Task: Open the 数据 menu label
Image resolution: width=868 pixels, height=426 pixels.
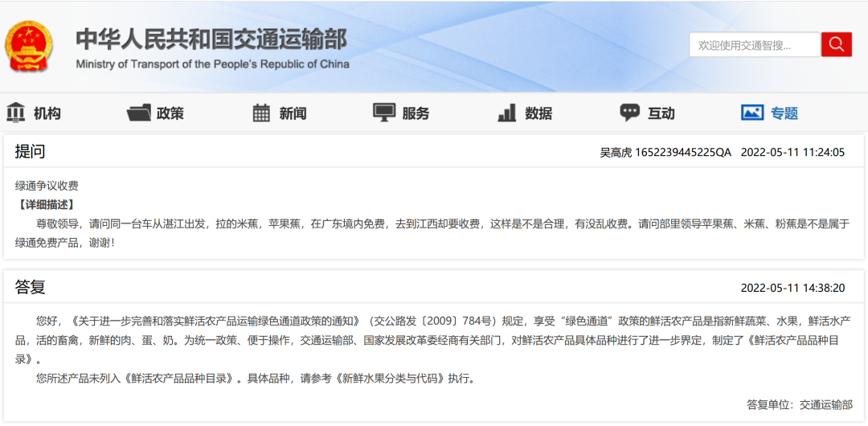Action: (x=538, y=113)
